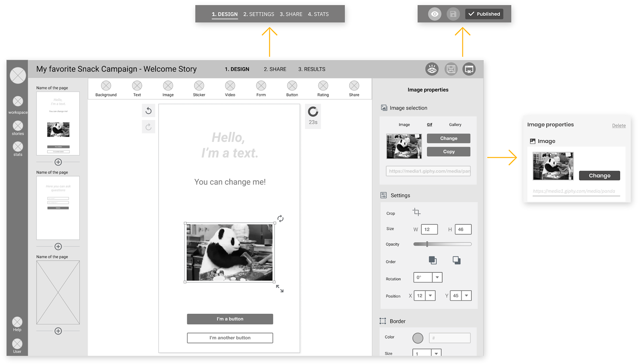Click "I'm another button" on canvas
Viewport: 642px width, 364px height.
230,338
